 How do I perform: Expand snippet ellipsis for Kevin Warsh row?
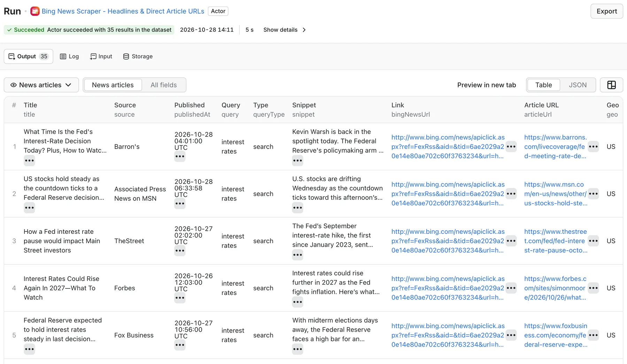click(297, 161)
